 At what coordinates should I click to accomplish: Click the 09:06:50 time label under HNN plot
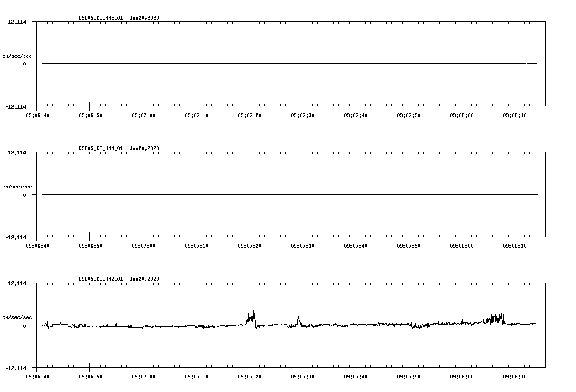click(90, 246)
